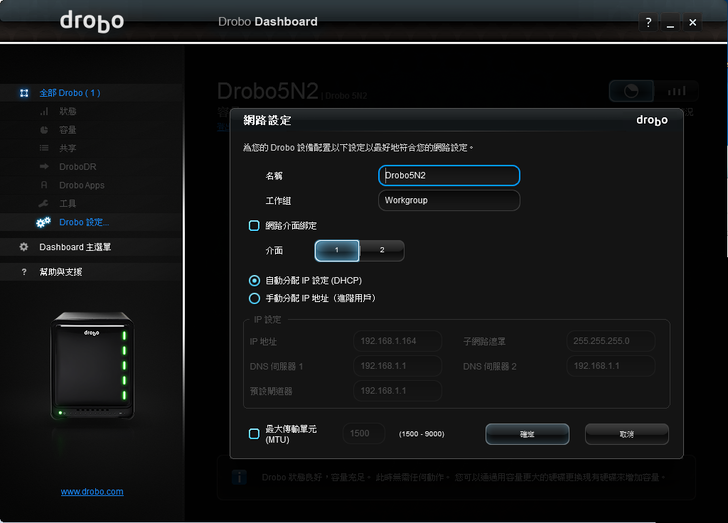This screenshot has width=728, height=523.
Task: Click the default gateway field
Action: pyautogui.click(x=397, y=391)
